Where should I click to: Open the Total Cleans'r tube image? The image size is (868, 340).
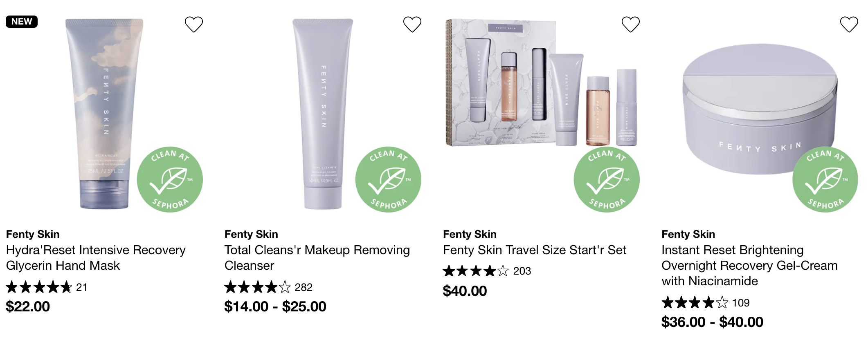coord(323,114)
